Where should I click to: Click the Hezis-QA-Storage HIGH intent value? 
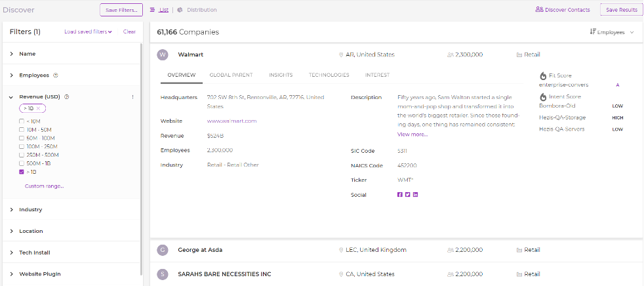click(617, 118)
